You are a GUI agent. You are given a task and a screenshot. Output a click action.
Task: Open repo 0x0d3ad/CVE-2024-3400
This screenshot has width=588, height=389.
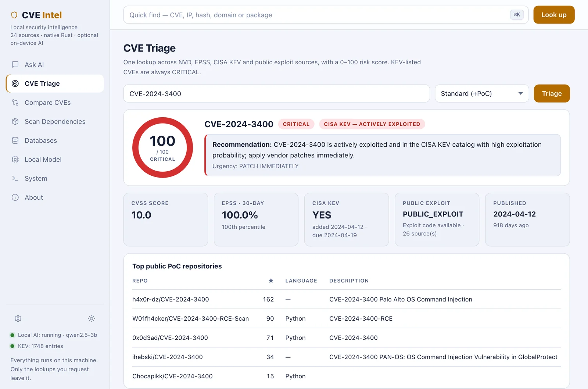pos(170,338)
